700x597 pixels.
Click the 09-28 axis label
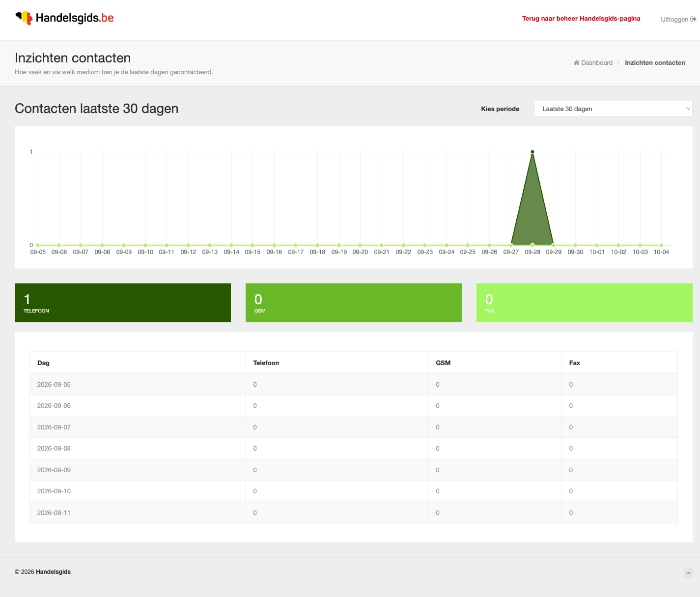coord(532,252)
